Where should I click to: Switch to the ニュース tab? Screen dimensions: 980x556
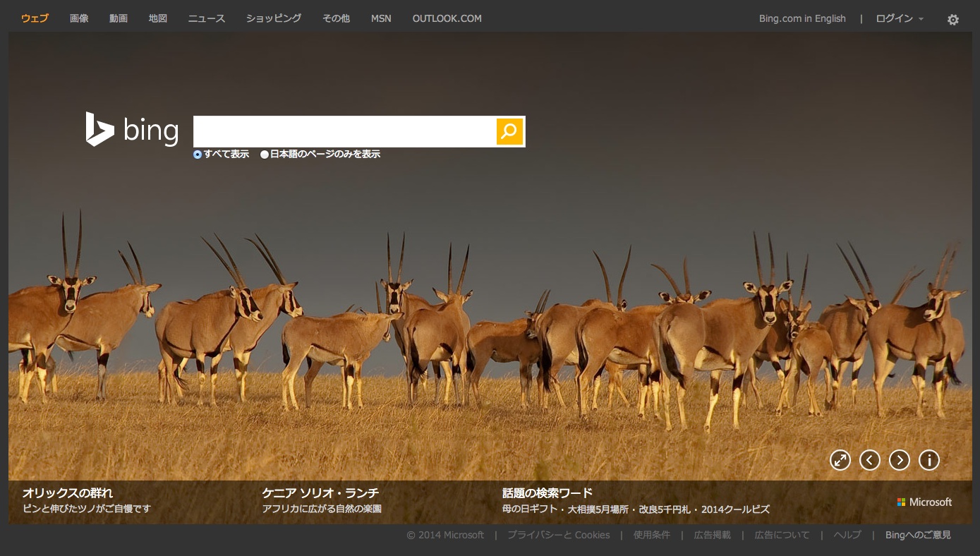[x=206, y=19]
